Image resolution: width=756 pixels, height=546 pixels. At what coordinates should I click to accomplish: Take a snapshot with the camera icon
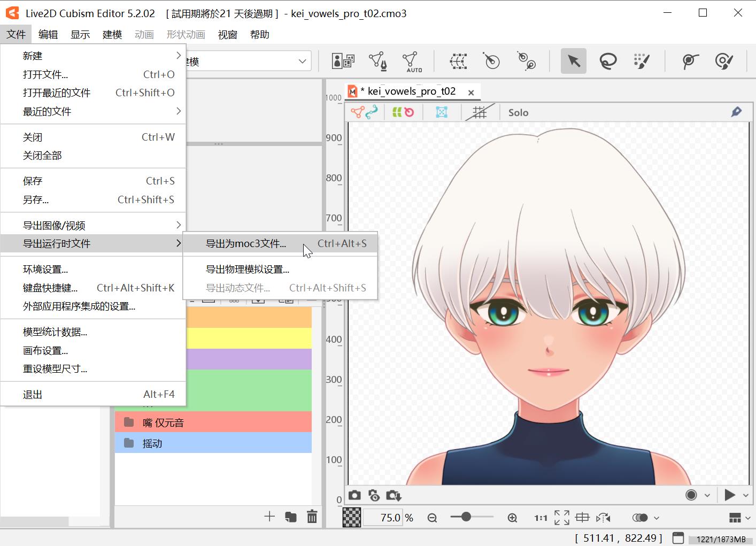354,495
